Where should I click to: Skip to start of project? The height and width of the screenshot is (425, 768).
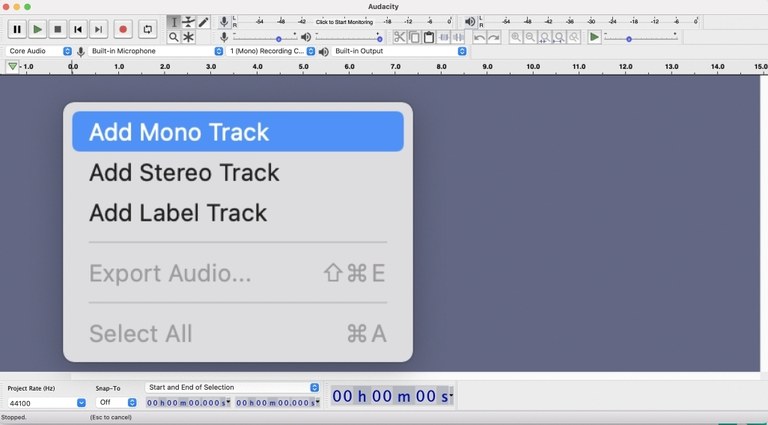coord(78,29)
